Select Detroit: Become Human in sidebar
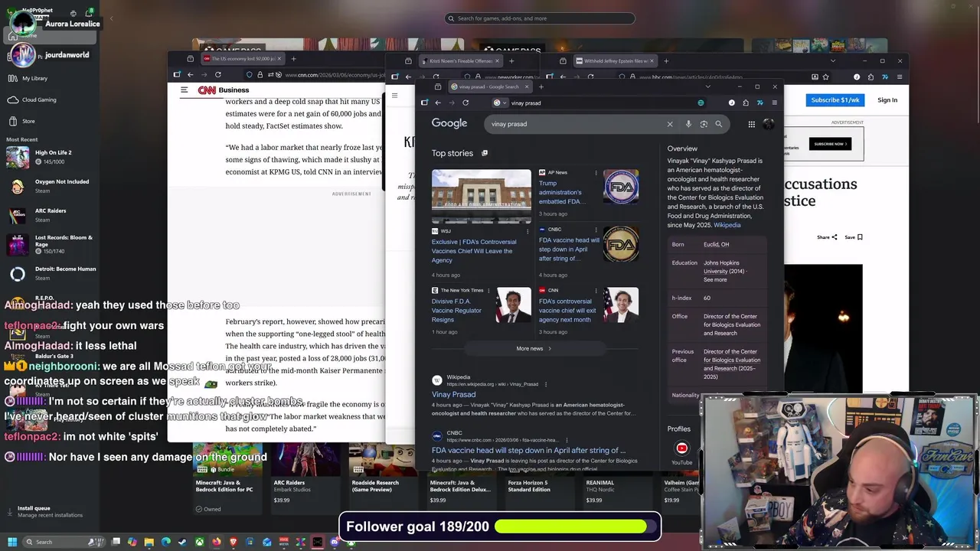This screenshot has width=980, height=551. pyautogui.click(x=50, y=273)
